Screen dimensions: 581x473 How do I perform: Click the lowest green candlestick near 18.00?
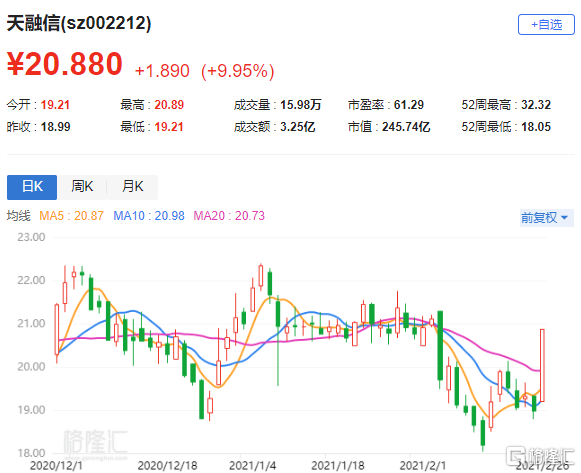tap(483, 433)
